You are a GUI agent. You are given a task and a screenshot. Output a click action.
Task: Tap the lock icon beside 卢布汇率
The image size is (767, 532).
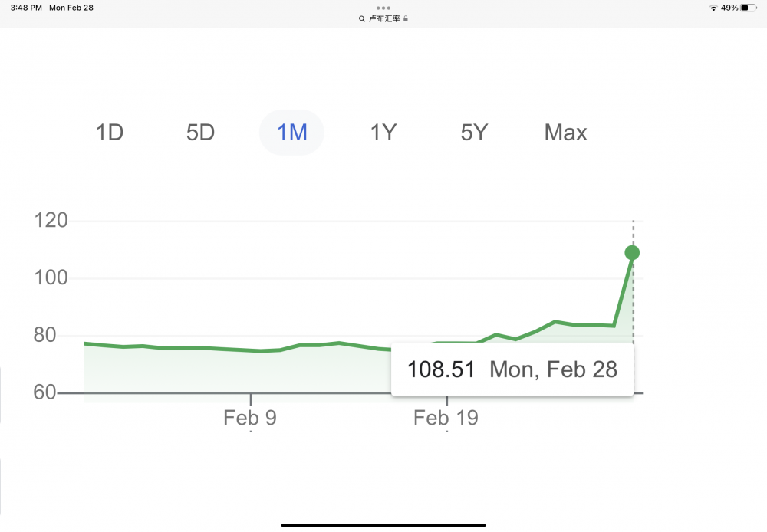pyautogui.click(x=406, y=18)
